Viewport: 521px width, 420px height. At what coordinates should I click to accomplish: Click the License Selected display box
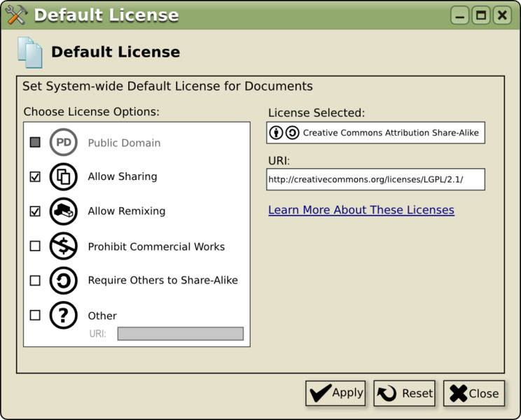375,133
